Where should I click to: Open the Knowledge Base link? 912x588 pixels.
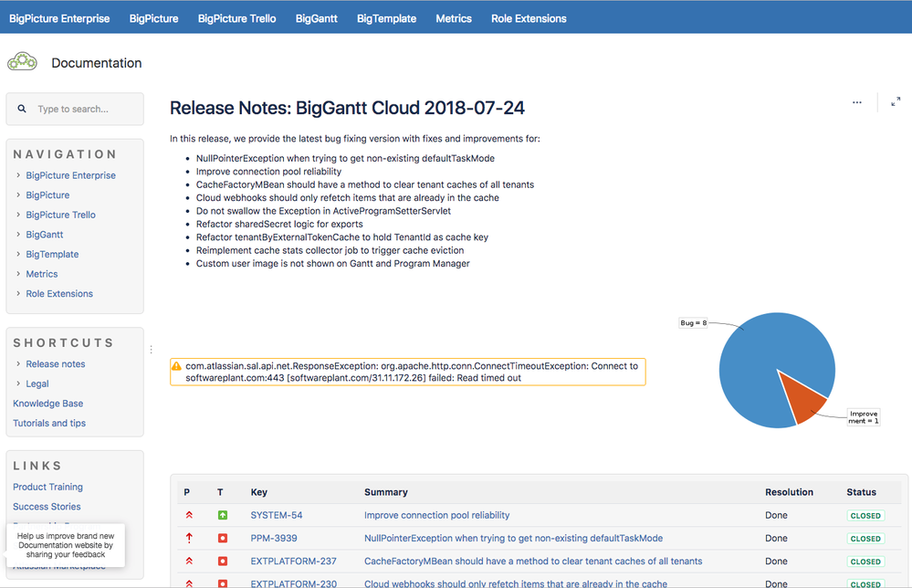[x=47, y=403]
